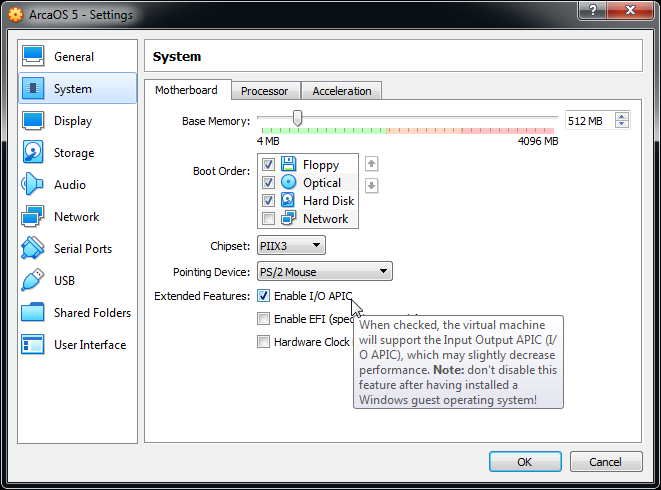Select General label in category list
Viewport: 661px width, 490px height.
tap(74, 57)
